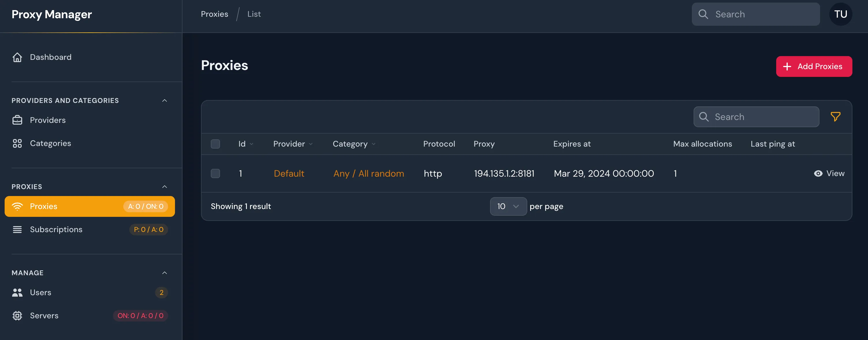This screenshot has height=340, width=868.
Task: Collapse the Providers and Categories section
Action: pyautogui.click(x=165, y=100)
